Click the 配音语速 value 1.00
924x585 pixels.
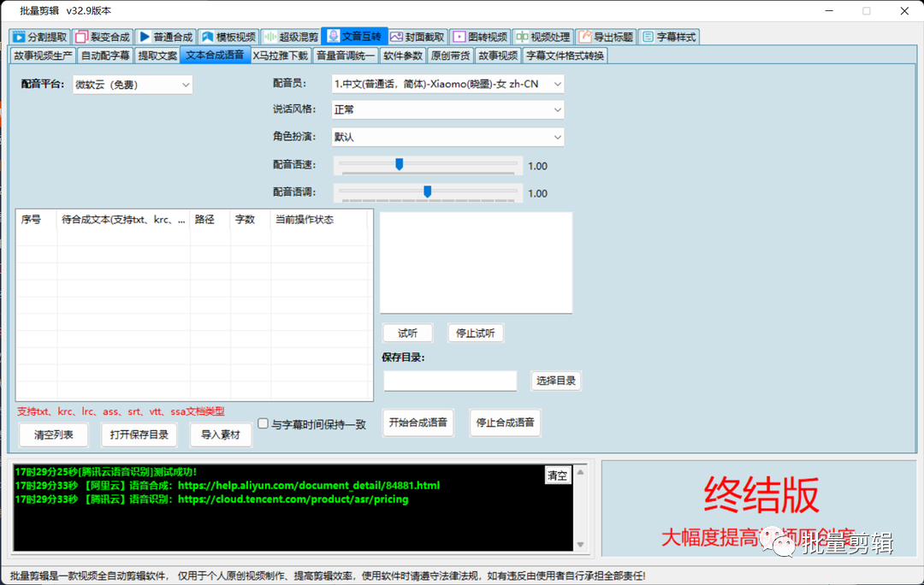[538, 166]
